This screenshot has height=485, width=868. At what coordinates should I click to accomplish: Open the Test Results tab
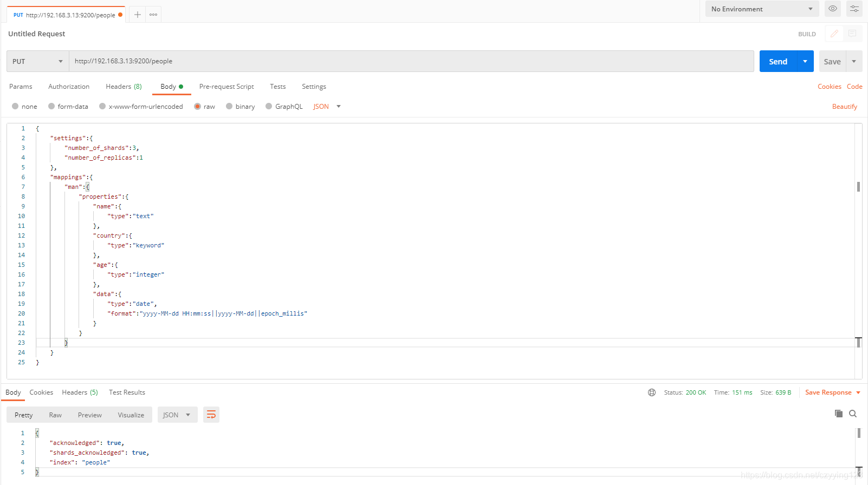[x=127, y=392]
